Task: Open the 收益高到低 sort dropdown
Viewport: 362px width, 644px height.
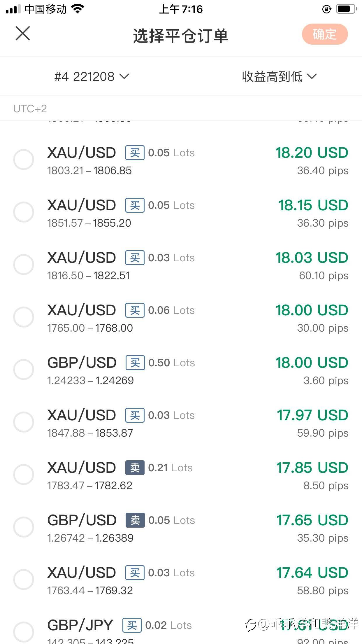Action: click(x=279, y=77)
